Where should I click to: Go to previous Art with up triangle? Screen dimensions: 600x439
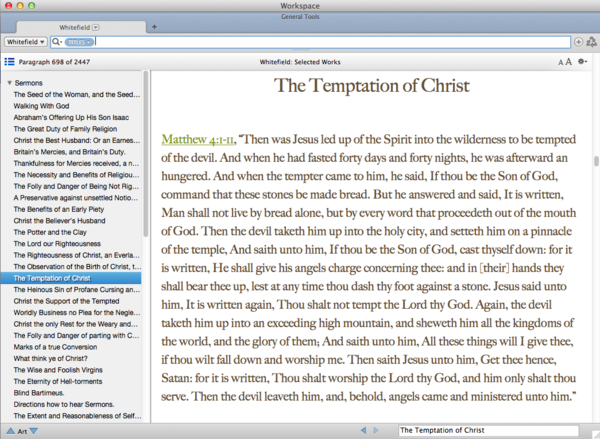pyautogui.click(x=10, y=431)
